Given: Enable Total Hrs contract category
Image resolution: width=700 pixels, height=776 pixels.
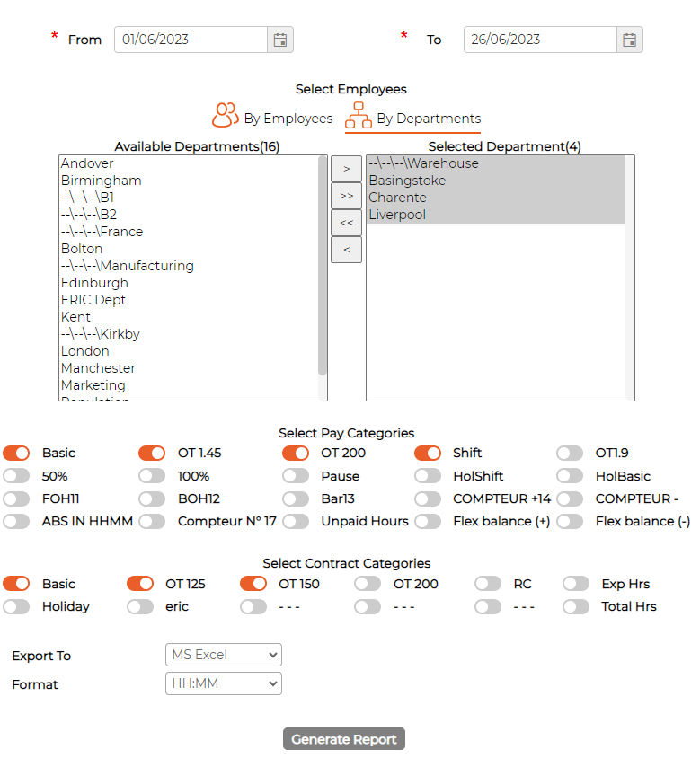Looking at the screenshot, I should coord(576,607).
